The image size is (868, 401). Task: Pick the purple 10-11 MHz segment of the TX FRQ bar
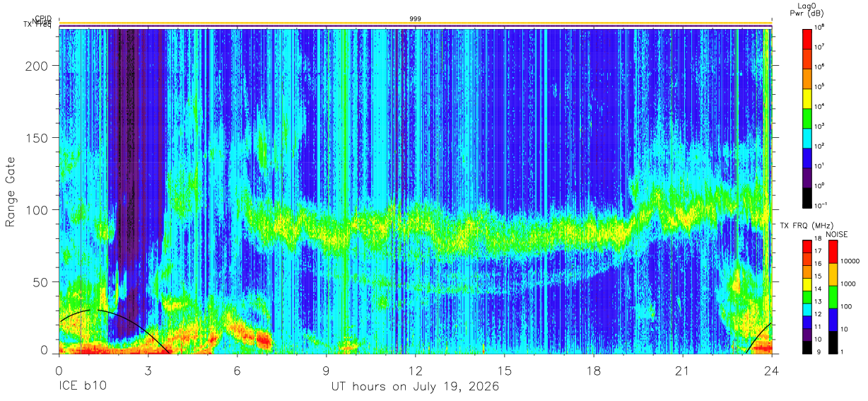(807, 334)
